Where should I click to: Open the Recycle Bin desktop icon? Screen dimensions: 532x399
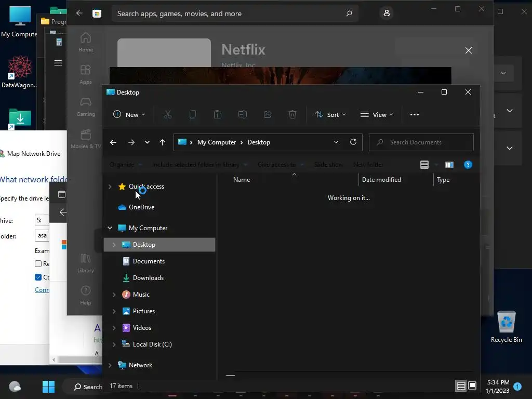pos(506,327)
